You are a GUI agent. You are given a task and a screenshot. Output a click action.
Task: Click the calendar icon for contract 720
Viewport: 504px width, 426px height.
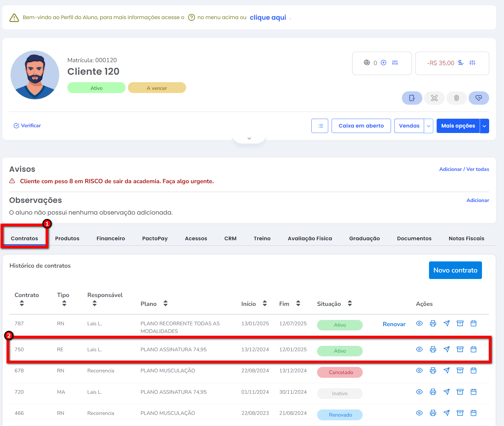(x=473, y=392)
